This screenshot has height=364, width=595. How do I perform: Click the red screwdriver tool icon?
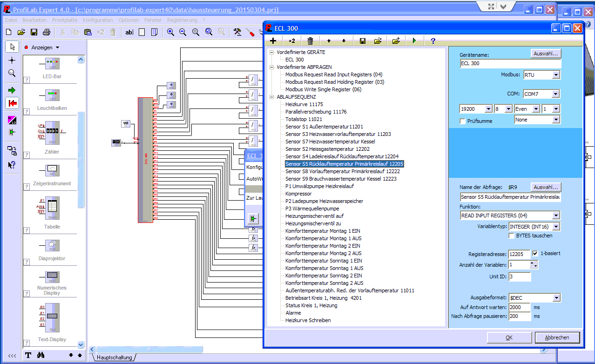(x=250, y=32)
